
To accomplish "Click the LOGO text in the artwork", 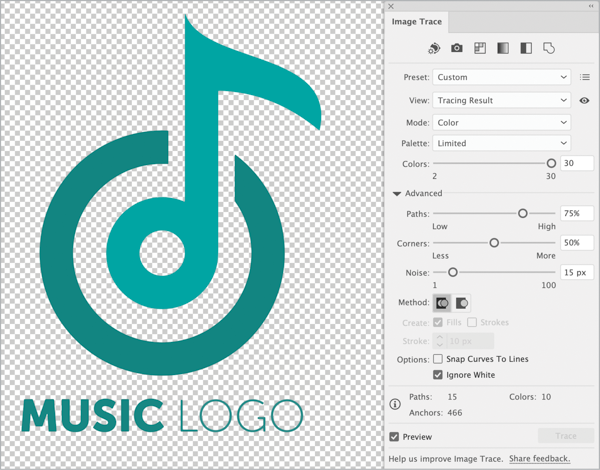I will [241, 416].
